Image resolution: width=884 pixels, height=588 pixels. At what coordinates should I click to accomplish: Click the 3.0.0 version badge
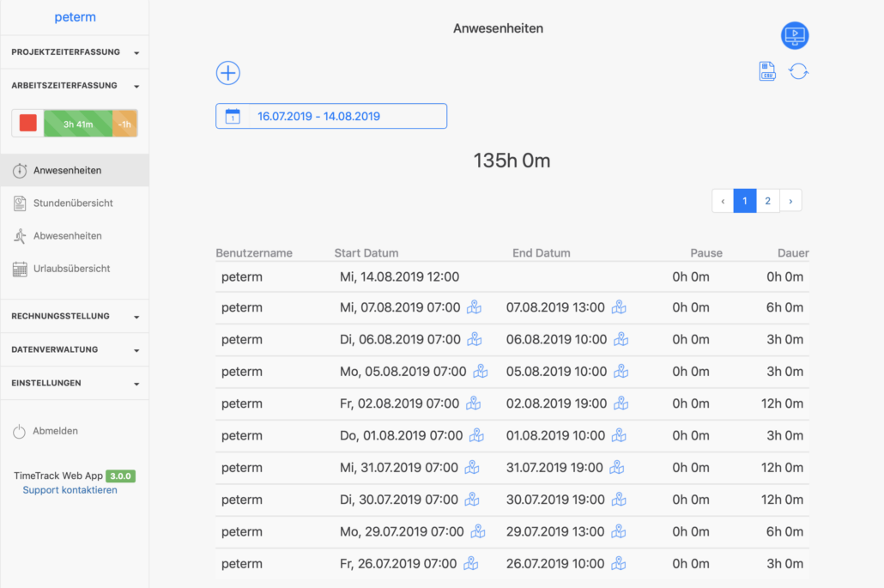pos(121,476)
